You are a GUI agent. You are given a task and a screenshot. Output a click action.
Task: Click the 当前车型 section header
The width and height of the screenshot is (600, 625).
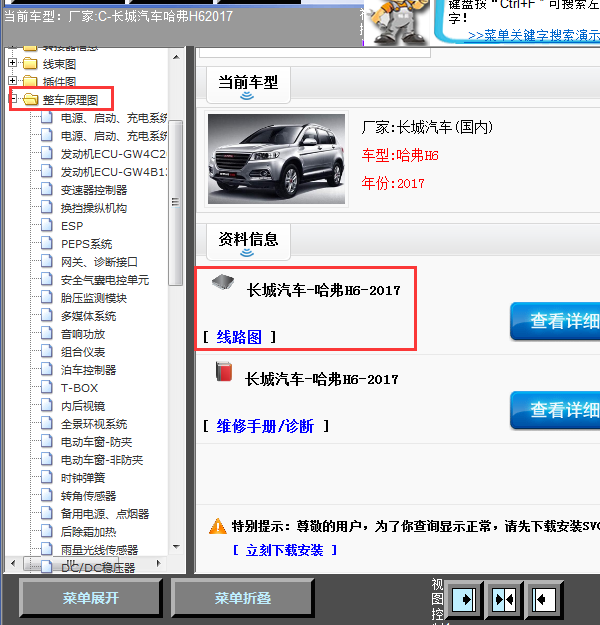(248, 84)
